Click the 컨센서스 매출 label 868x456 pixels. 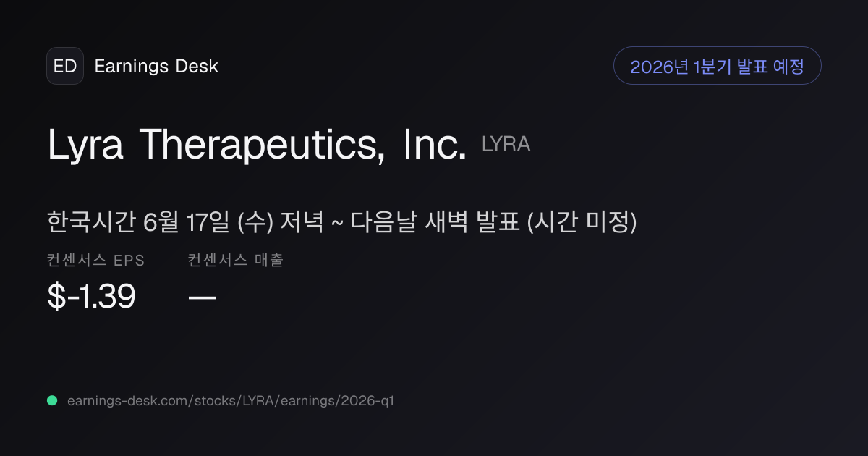point(236,261)
